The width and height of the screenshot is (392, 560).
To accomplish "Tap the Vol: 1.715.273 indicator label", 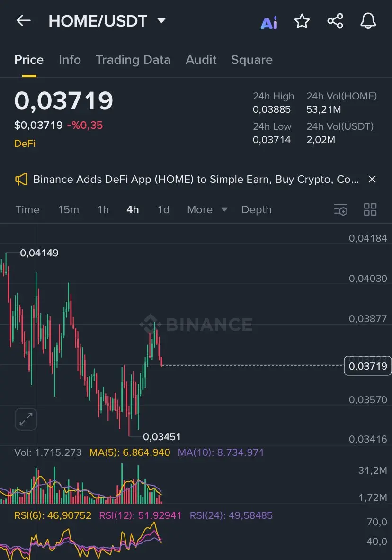I will pos(48,452).
